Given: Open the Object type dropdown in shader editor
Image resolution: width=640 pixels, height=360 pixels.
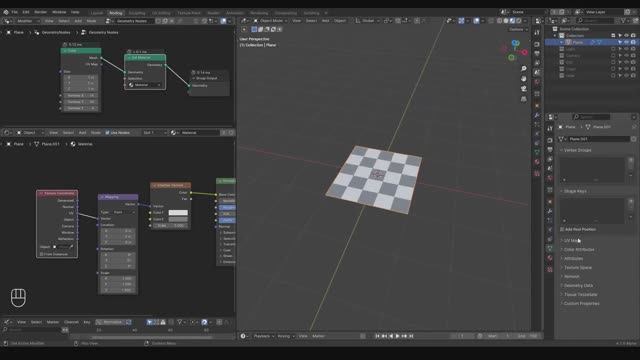Looking at the screenshot, I should (30, 133).
